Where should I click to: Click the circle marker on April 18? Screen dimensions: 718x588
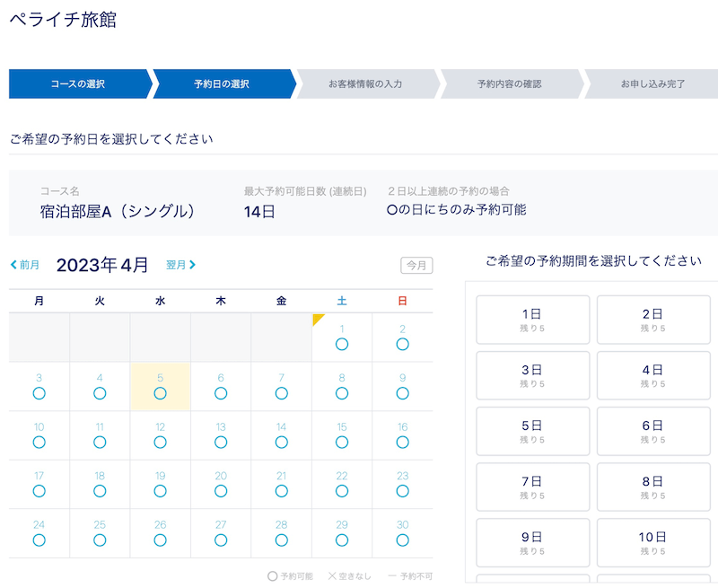[100, 491]
